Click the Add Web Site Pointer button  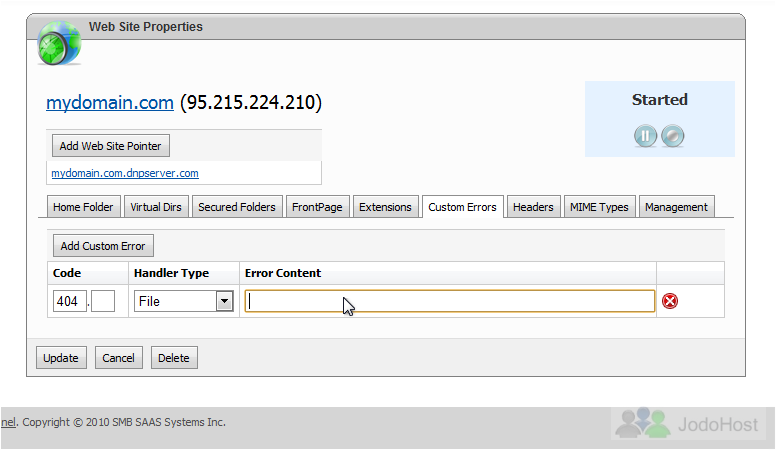pyautogui.click(x=110, y=146)
